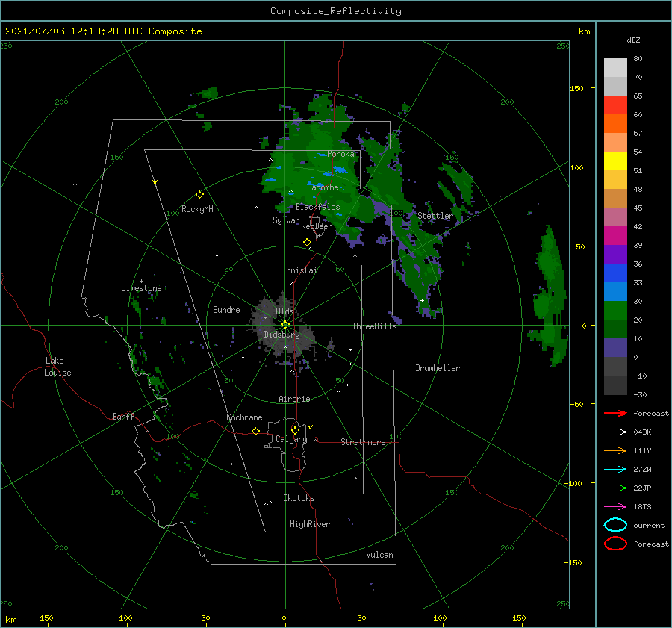
Task: Click the RedDeer city label
Action: click(x=317, y=226)
